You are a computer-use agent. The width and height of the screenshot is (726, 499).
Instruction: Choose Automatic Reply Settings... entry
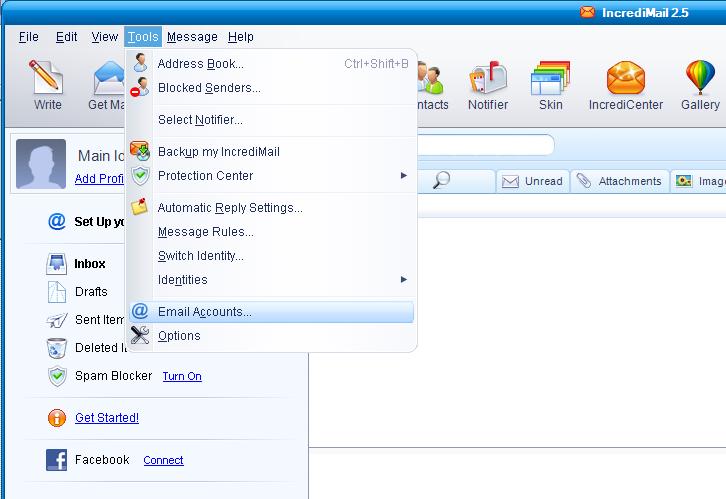coord(271,208)
